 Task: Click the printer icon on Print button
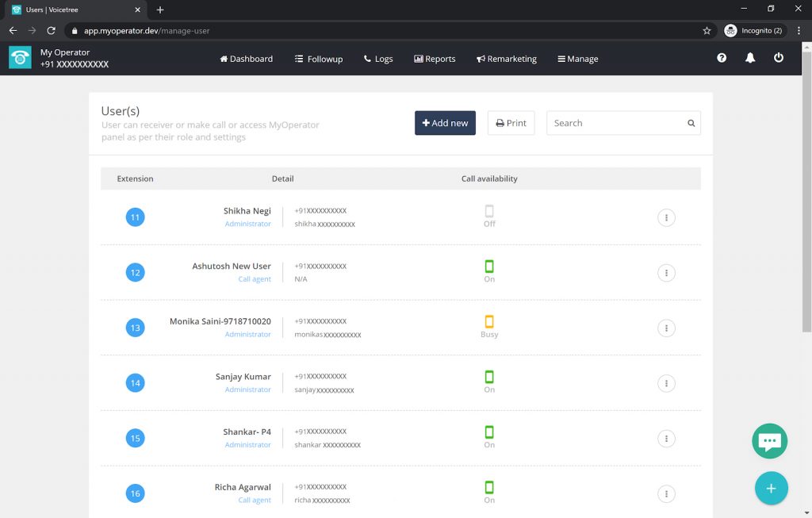pos(498,123)
